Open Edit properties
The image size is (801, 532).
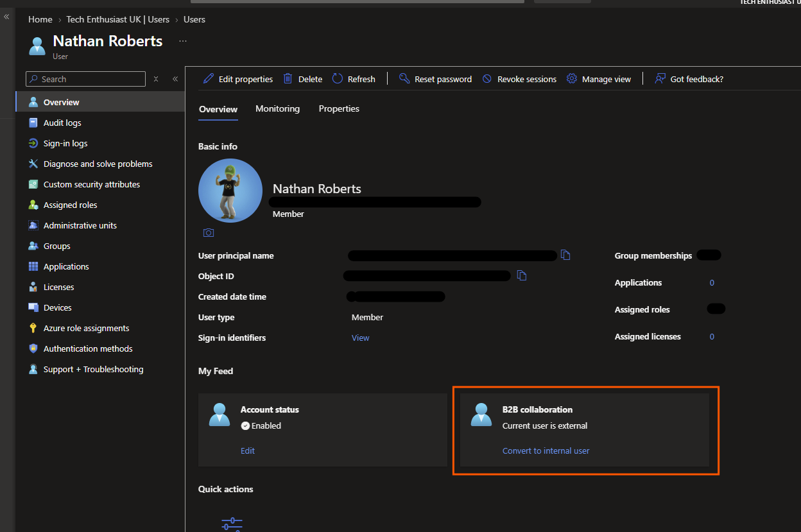pos(238,79)
